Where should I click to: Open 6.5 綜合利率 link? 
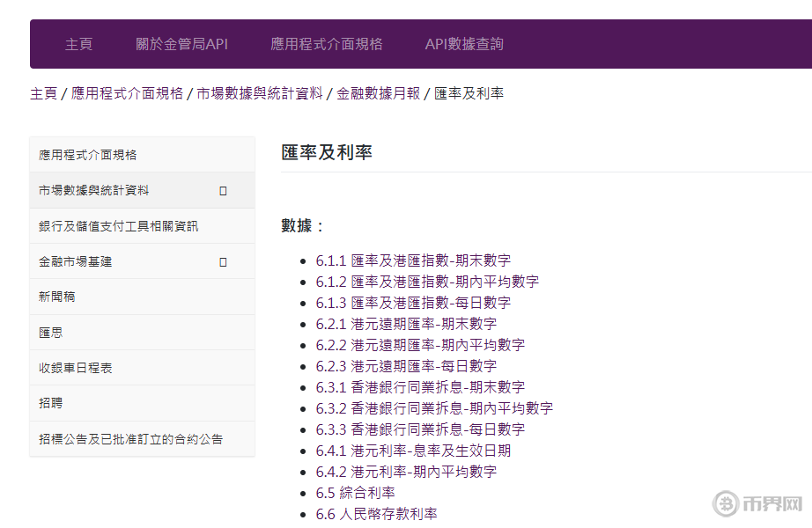tap(356, 493)
